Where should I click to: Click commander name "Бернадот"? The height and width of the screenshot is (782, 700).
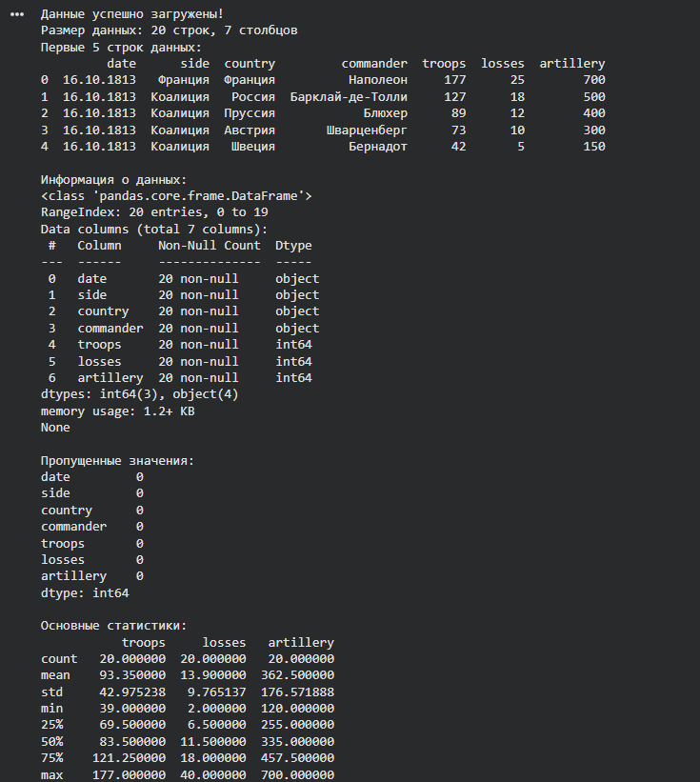pyautogui.click(x=378, y=147)
